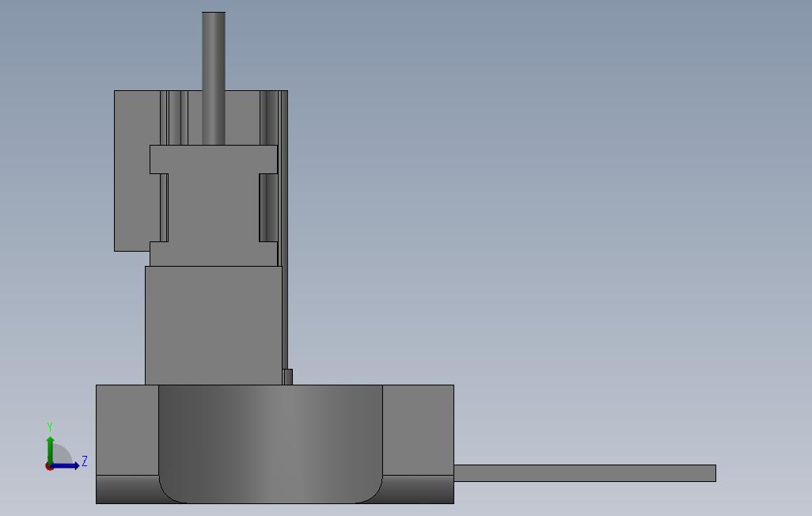
Task: Click the blue Z axis arrow of the triad
Action: pos(66,466)
